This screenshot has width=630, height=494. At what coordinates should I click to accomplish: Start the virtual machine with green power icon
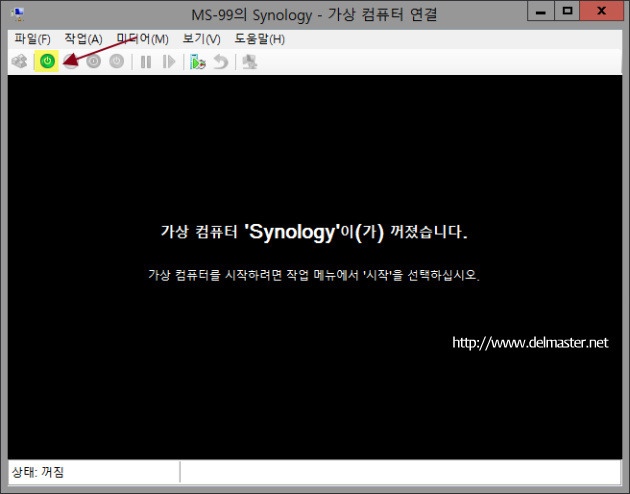pyautogui.click(x=47, y=61)
